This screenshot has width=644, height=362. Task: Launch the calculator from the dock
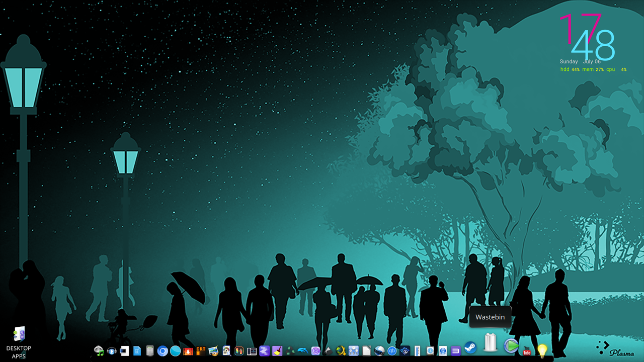coord(150,351)
